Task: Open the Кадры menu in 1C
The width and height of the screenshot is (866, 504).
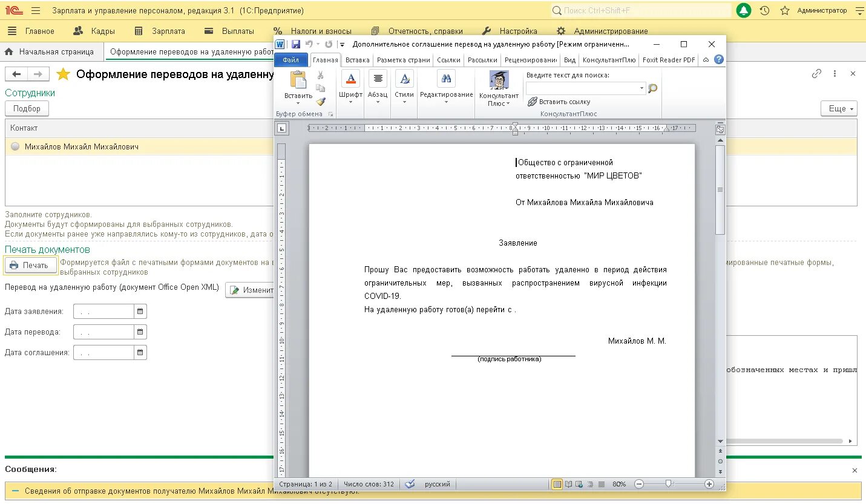Action: tap(94, 31)
